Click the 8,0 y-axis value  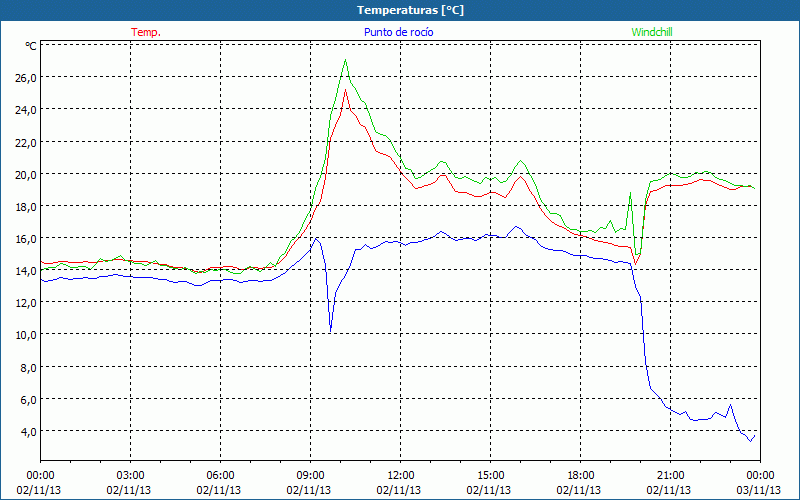coord(27,367)
